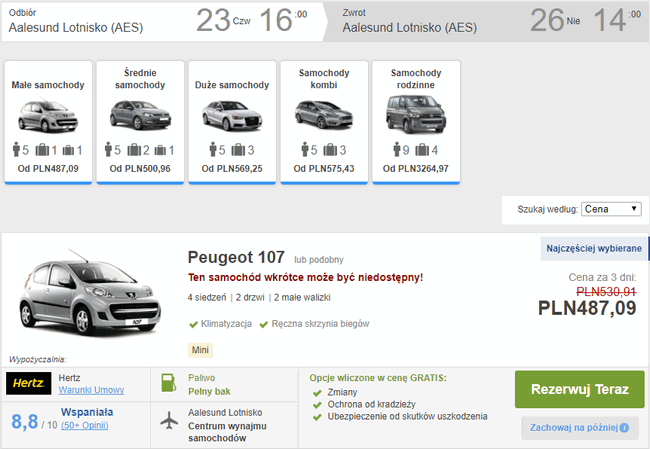Click the Peugeot 107 car image

[90, 293]
